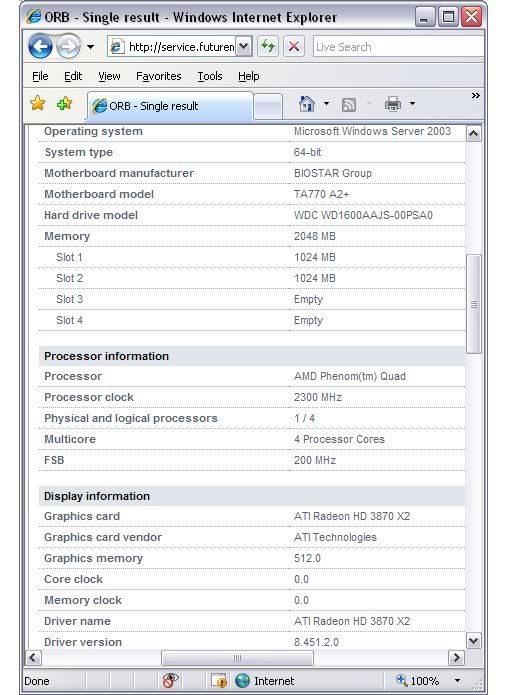512x695 pixels.
Task: Click vertical scrollbar down arrow
Action: pos(473,640)
